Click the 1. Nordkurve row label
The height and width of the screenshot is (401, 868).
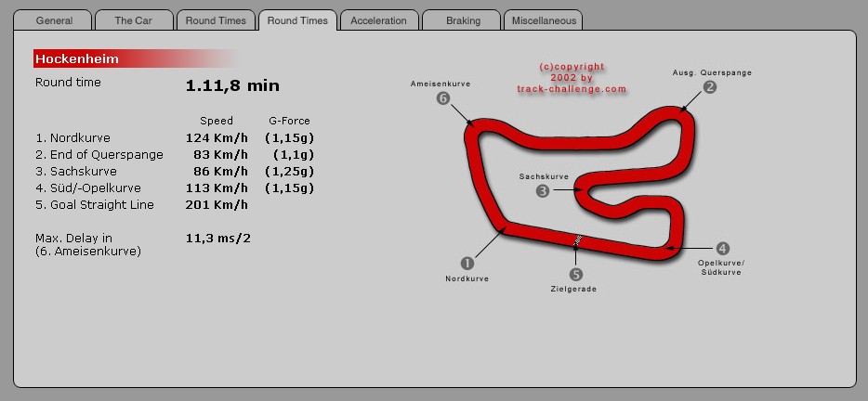(72, 137)
